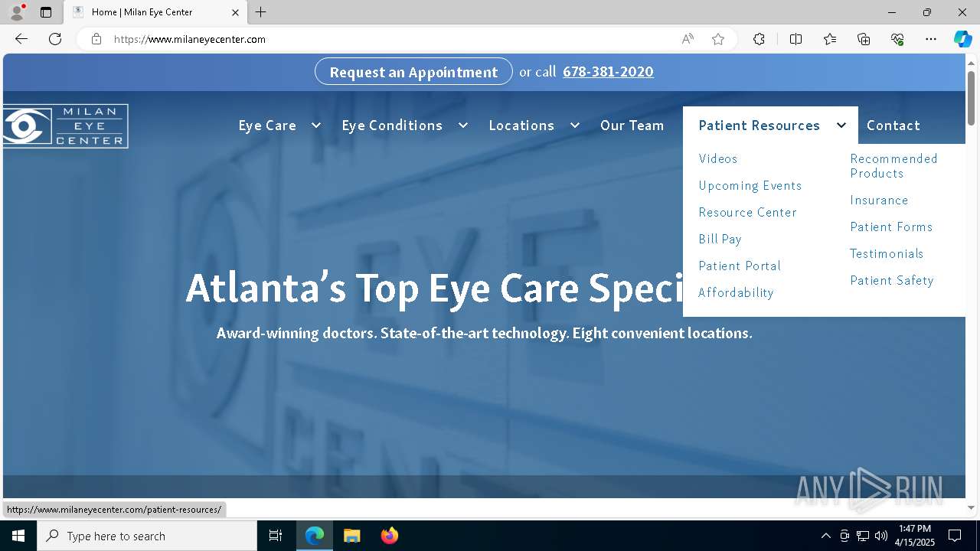Open the Testimonials link
The height and width of the screenshot is (551, 980).
coord(887,253)
